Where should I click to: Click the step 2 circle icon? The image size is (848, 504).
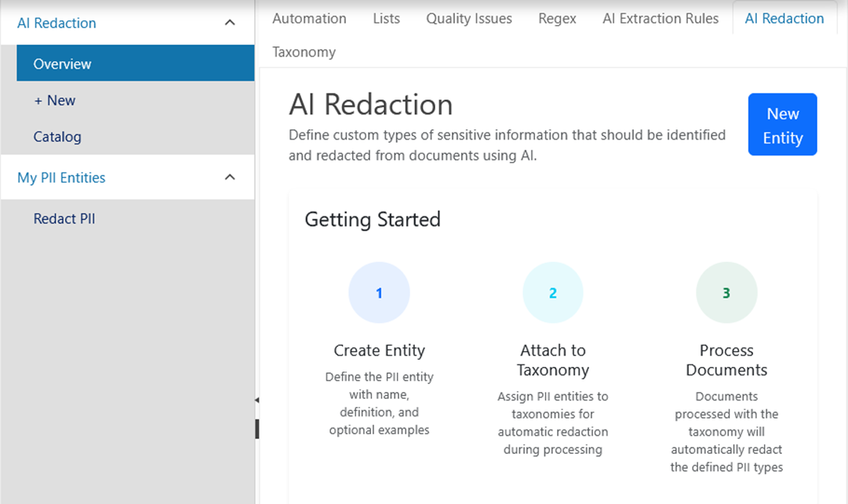point(552,292)
